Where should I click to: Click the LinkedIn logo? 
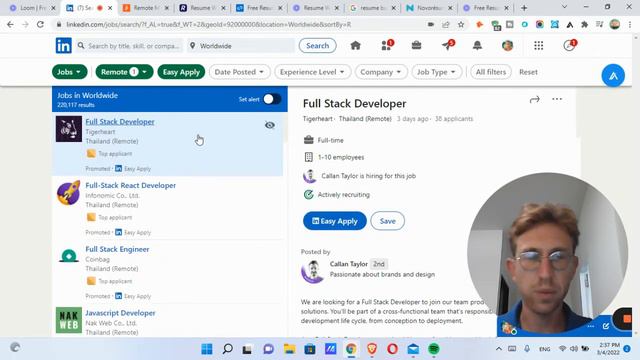64,46
